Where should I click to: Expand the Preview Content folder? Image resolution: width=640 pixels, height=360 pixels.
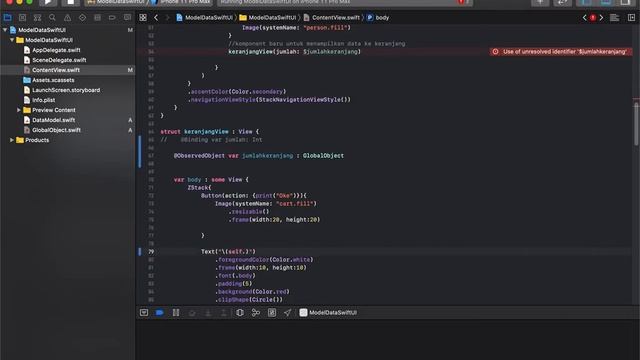[19, 110]
